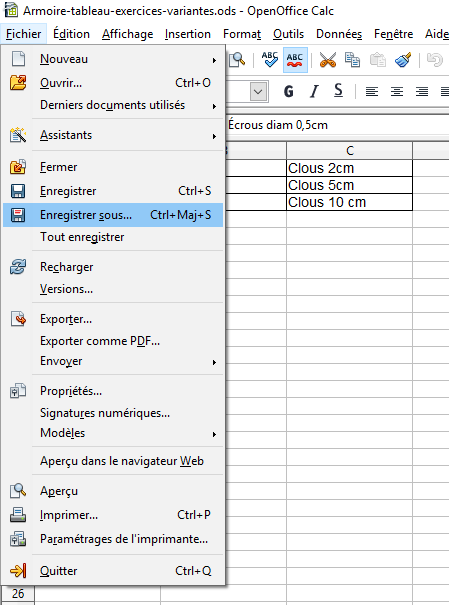Click the Quitter arrow icon
Screen dimensions: 450x605
click(18, 570)
